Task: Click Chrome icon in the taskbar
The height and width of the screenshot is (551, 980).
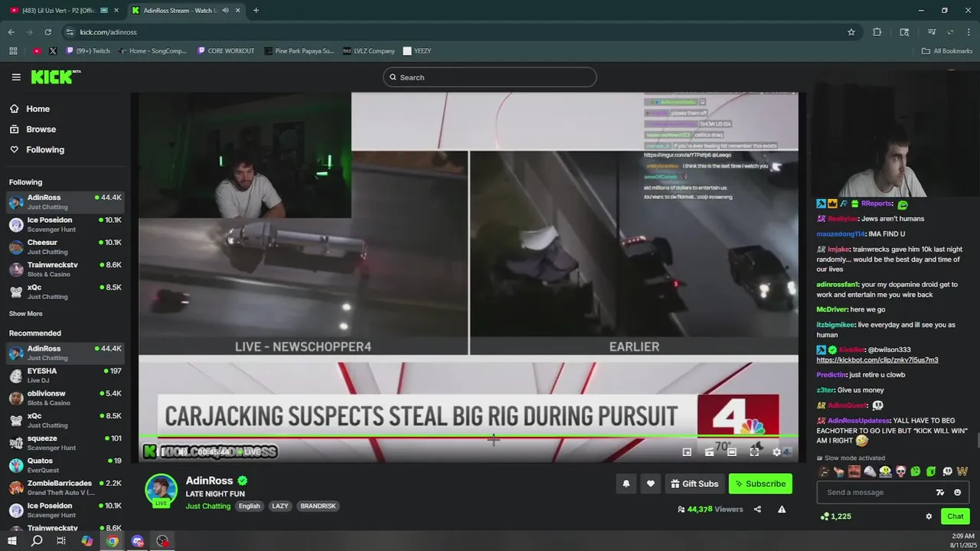Action: tap(113, 541)
